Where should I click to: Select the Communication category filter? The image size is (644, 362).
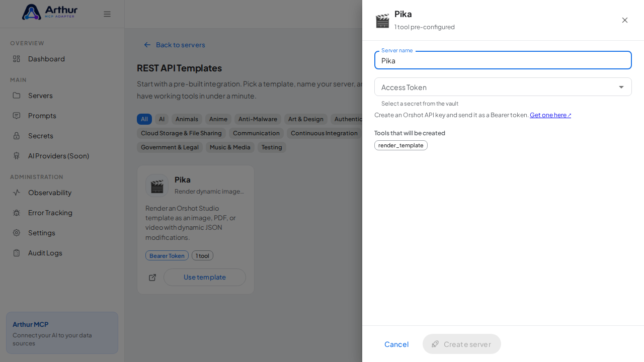[x=256, y=133]
